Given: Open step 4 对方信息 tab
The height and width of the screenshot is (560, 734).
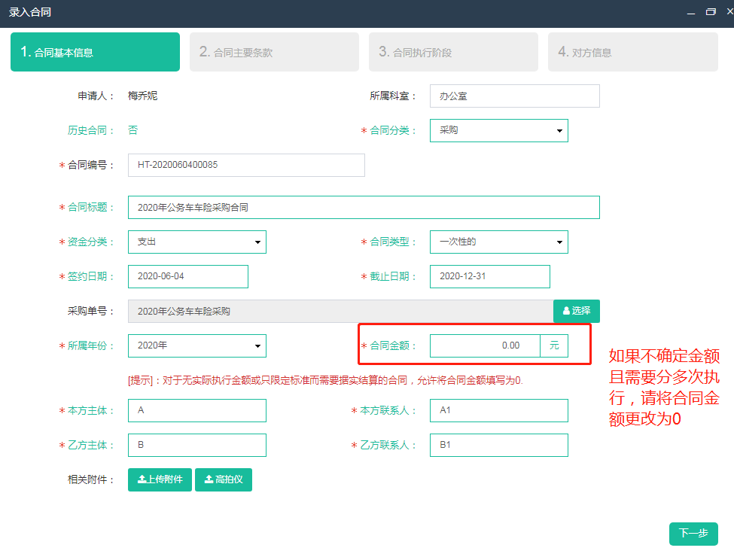Looking at the screenshot, I should click(x=633, y=52).
